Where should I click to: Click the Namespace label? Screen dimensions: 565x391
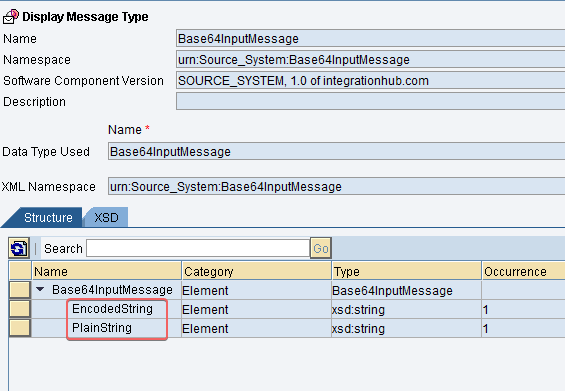37,60
